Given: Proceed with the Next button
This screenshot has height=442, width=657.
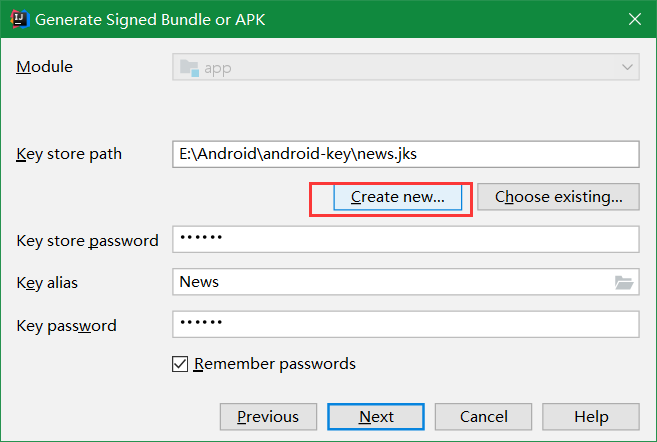Looking at the screenshot, I should coord(376,417).
